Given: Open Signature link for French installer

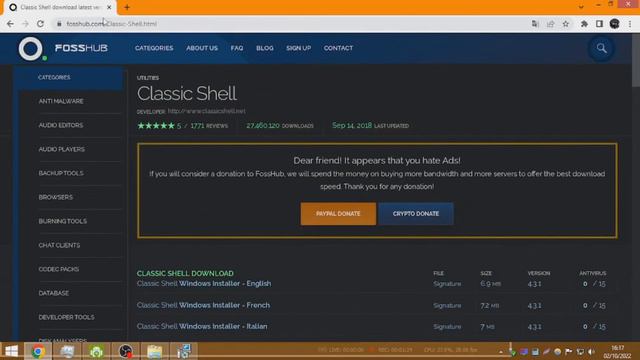Looking at the screenshot, I should [447, 305].
